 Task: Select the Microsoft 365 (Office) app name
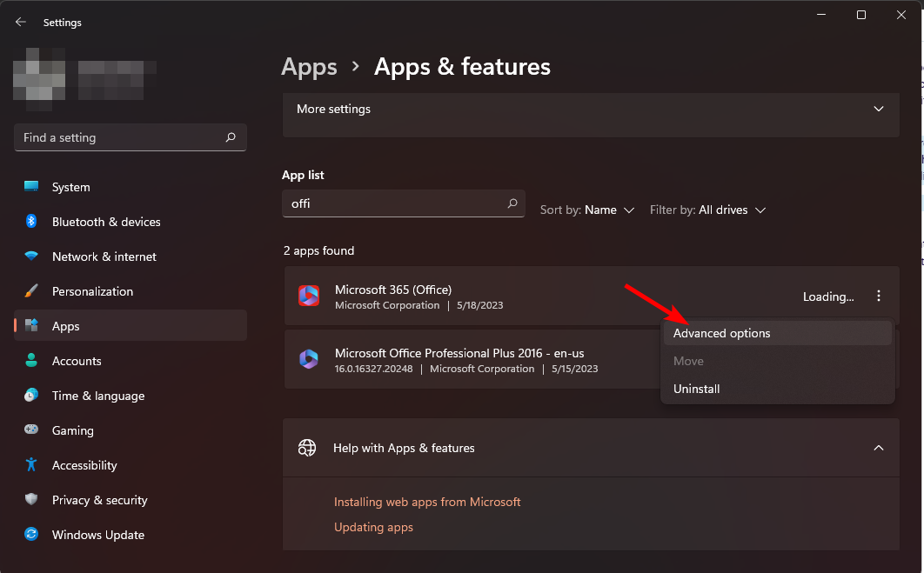393,290
